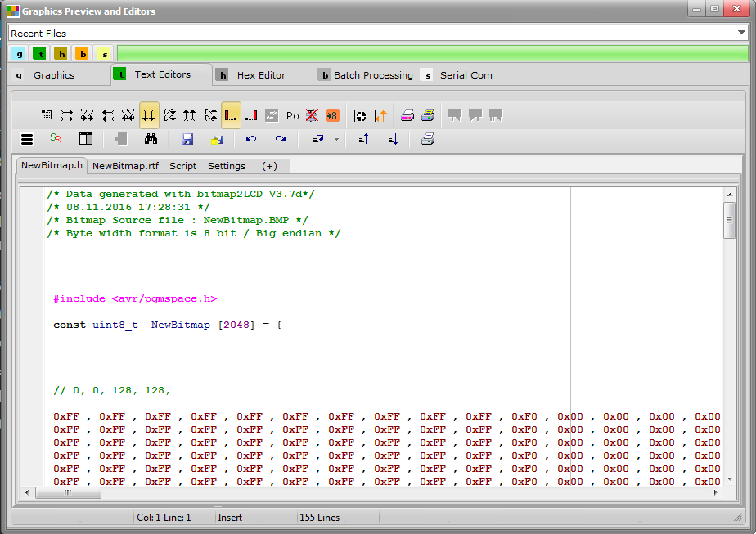Select the NewBitmap.rtf document tab
The image size is (756, 534).
(125, 166)
